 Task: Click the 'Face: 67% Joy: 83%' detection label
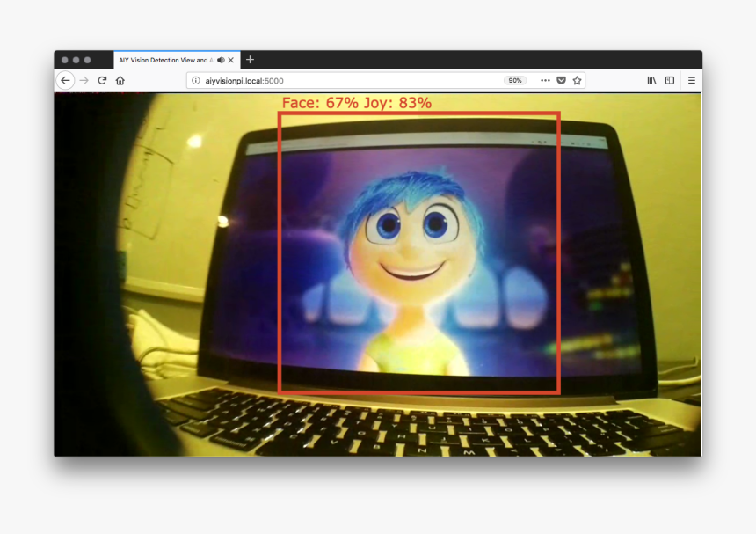pyautogui.click(x=357, y=103)
